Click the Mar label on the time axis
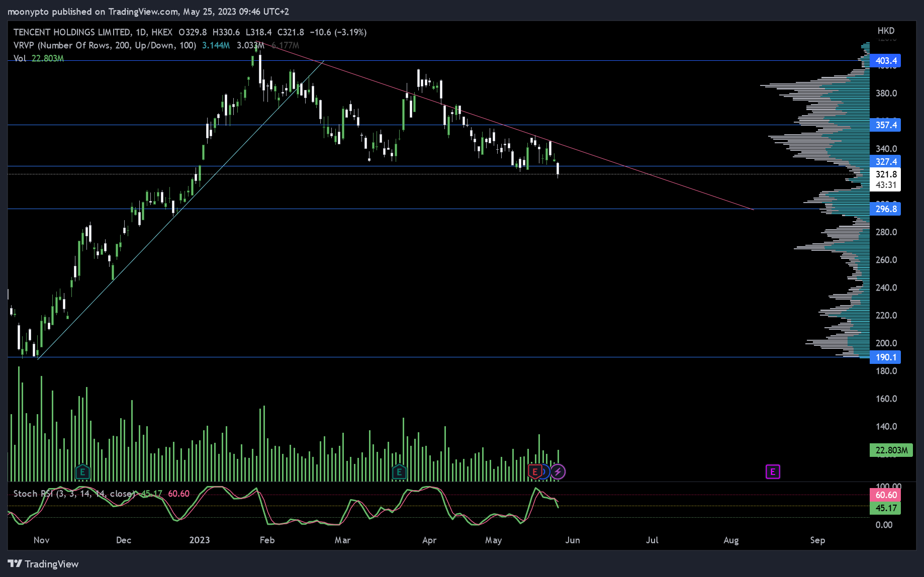This screenshot has height=577, width=924. tap(342, 540)
